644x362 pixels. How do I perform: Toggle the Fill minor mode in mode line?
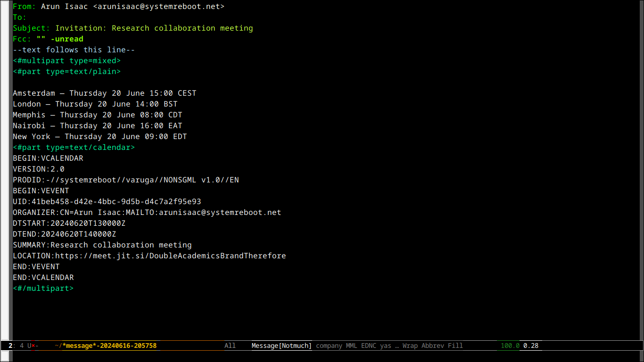(x=455, y=346)
